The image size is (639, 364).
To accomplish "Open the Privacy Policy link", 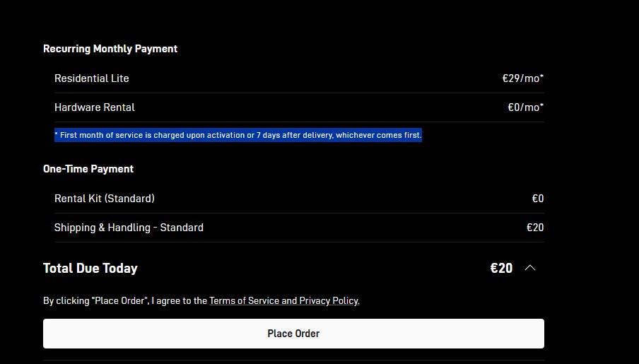I will [x=329, y=301].
